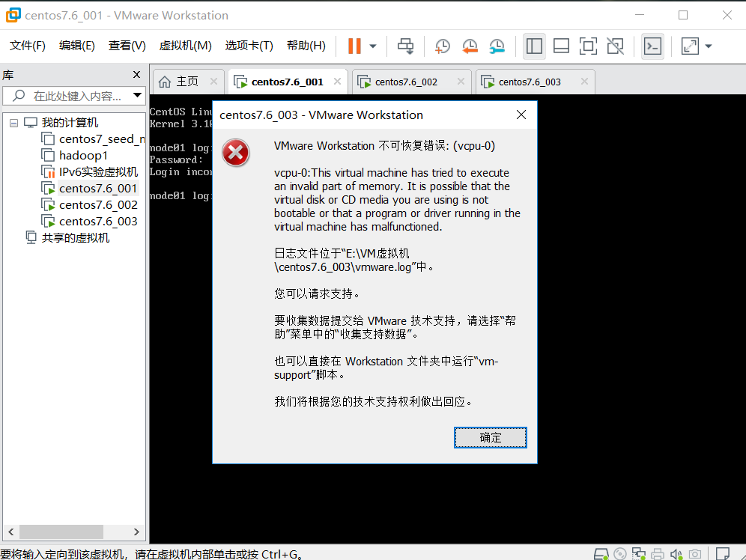This screenshot has height=560, width=746.
Task: Select centos7.6_002 in the library tree
Action: click(98, 205)
